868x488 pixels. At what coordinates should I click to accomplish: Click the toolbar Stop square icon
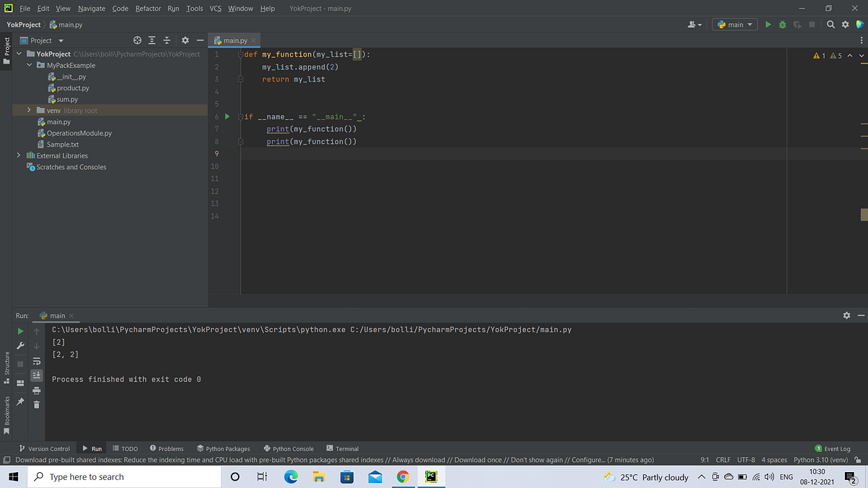tap(812, 25)
